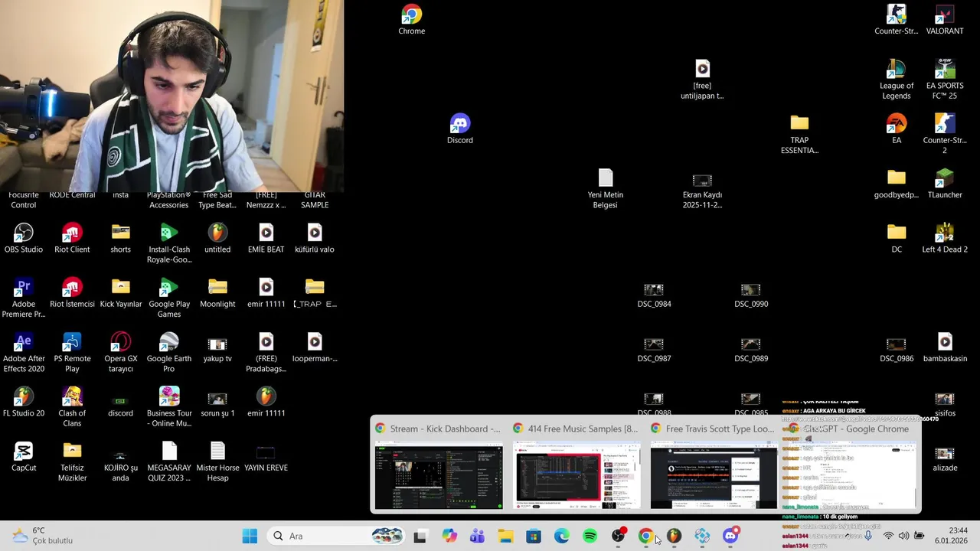Select the DSC_0987 image file
The height and width of the screenshot is (551, 980).
click(x=654, y=349)
